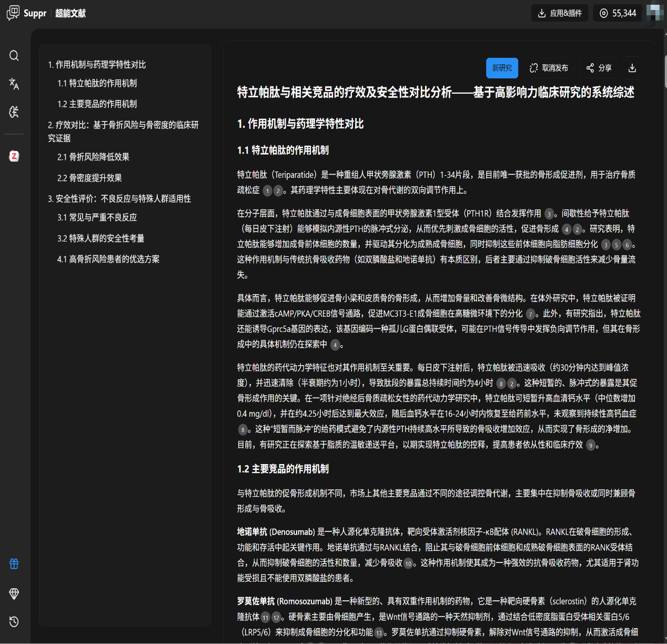
Task: Click citation 10 after 减少骨吸收
Action: coord(408,563)
